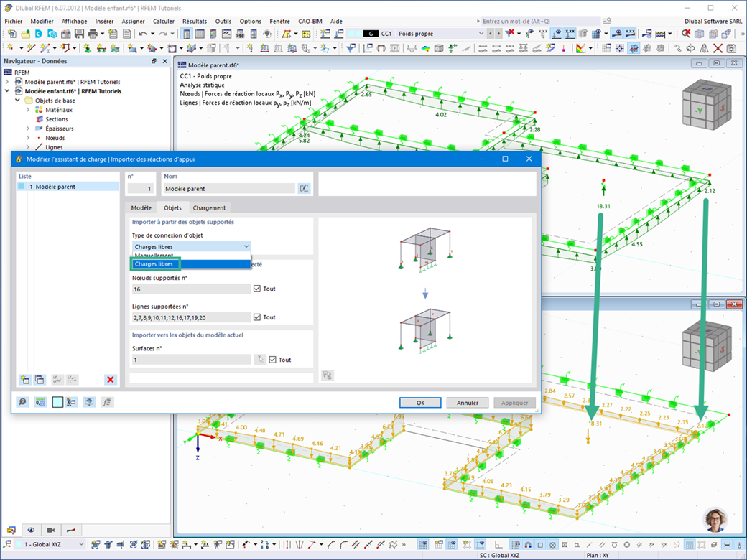
Task: Switch to the 'Chargement' tab
Action: click(x=209, y=208)
